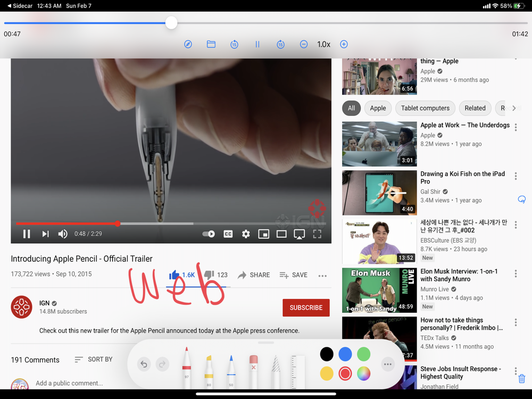The image size is (532, 399).
Task: Open the folder icon in top toolbar
Action: click(211, 44)
